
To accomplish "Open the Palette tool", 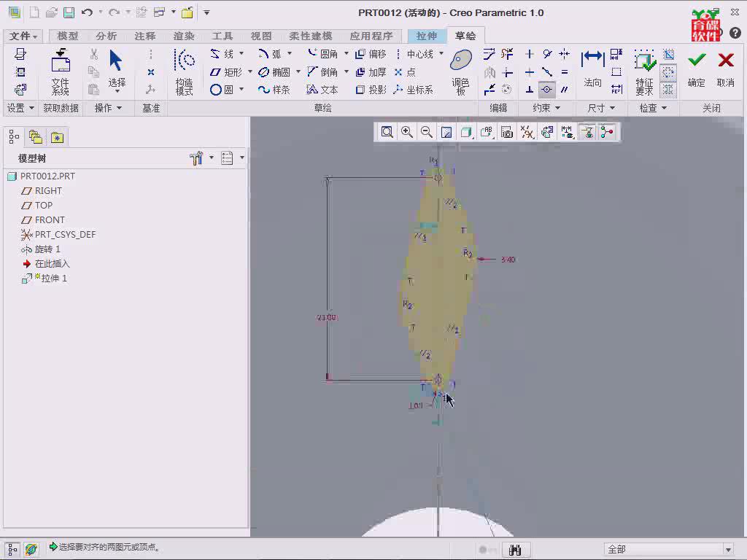I will point(461,71).
